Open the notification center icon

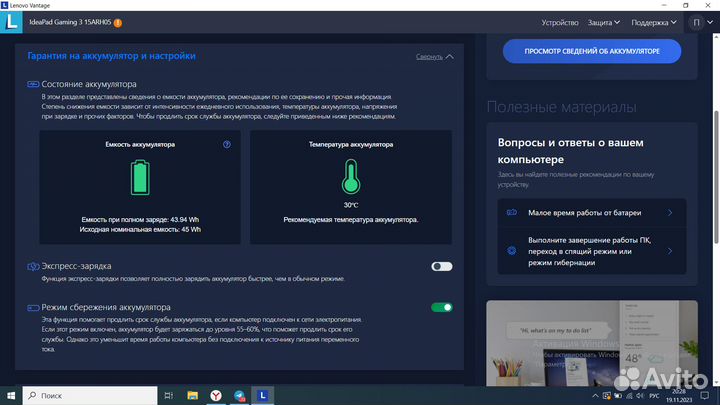pyautogui.click(x=705, y=395)
